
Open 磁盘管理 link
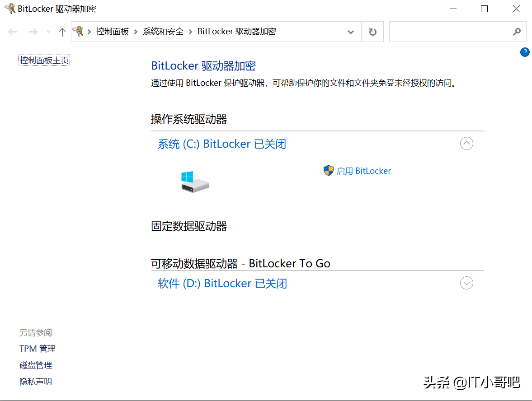[36, 365]
